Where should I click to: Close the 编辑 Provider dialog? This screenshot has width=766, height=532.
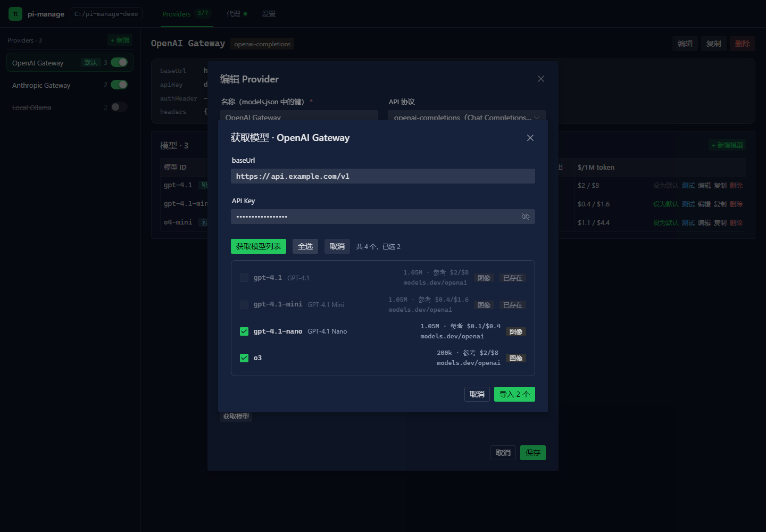tap(541, 79)
